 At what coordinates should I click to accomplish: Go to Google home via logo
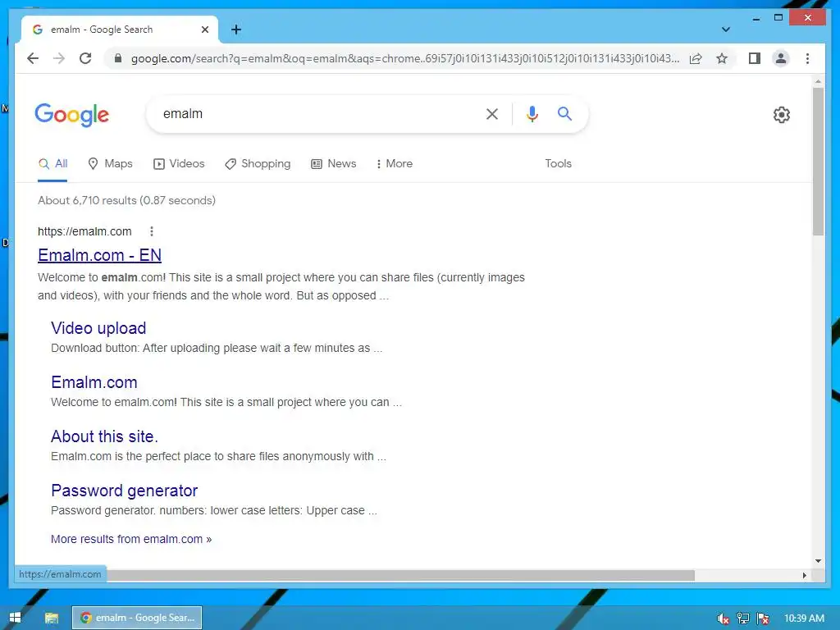tap(72, 115)
